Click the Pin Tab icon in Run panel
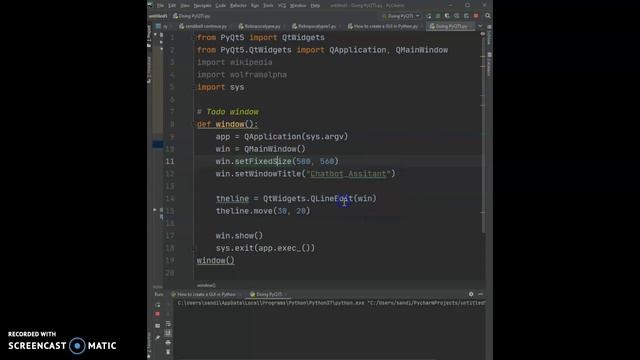This screenshot has height=360, width=640. coord(158,337)
